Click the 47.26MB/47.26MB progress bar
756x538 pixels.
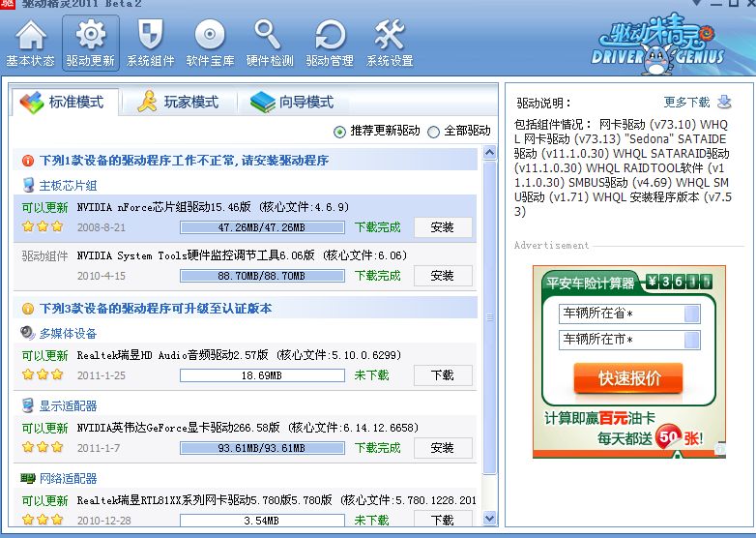point(262,227)
